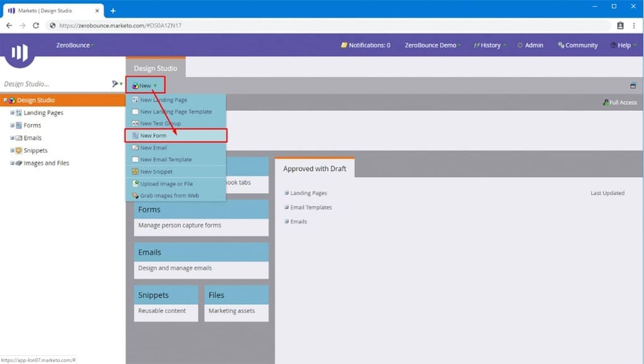Open the browser profile icon
Screen dimensions: 644x364
[620, 25]
